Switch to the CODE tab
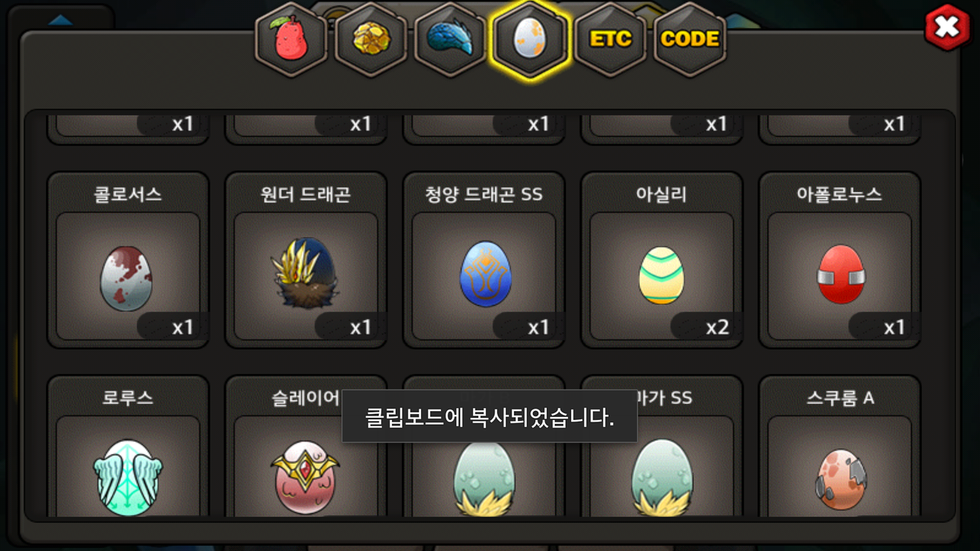This screenshot has width=980, height=551. 690,39
